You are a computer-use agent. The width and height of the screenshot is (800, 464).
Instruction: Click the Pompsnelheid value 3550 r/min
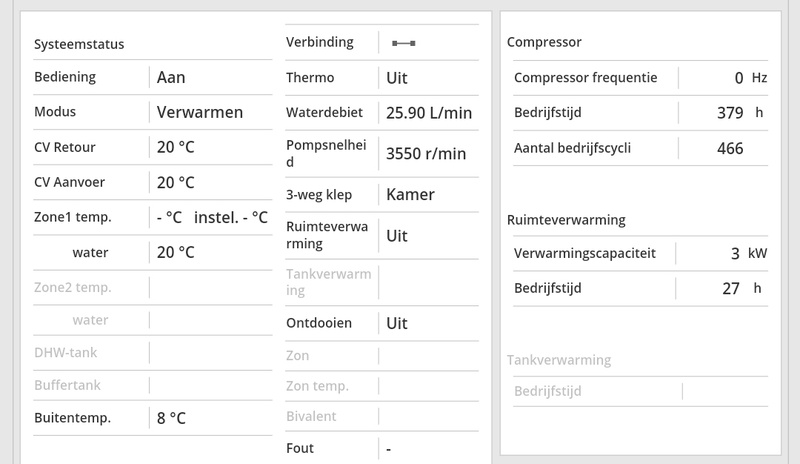coord(426,153)
